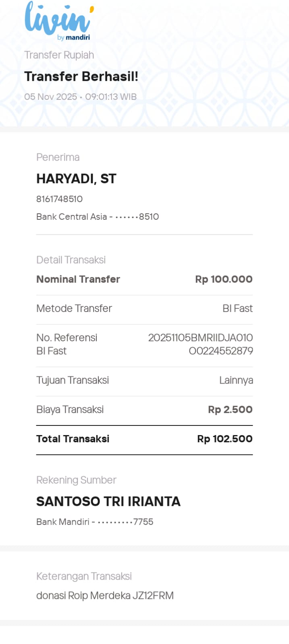The width and height of the screenshot is (289, 644).
Task: Click the masked Bank Mandiri account number
Action: [x=95, y=522]
